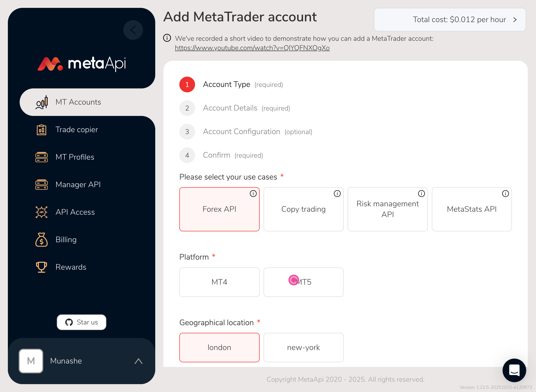Open the Trade copier section
Screen dimensions: 536x392
point(77,129)
